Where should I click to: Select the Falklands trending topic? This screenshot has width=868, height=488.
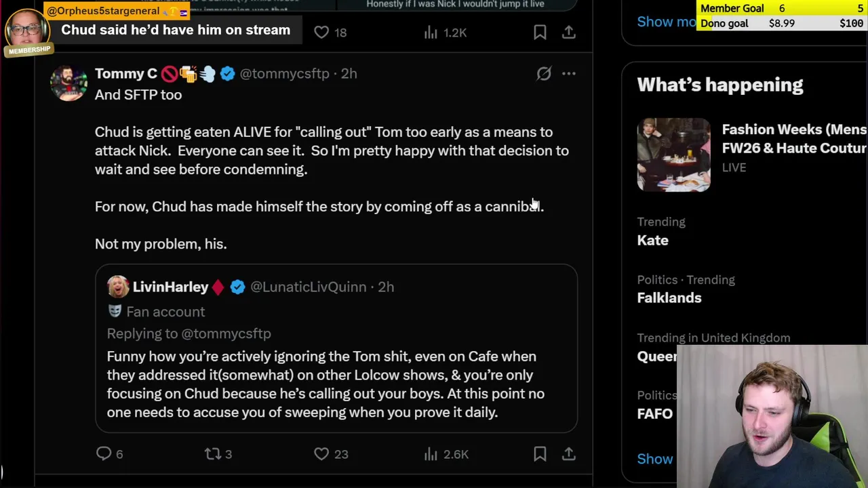click(x=669, y=298)
